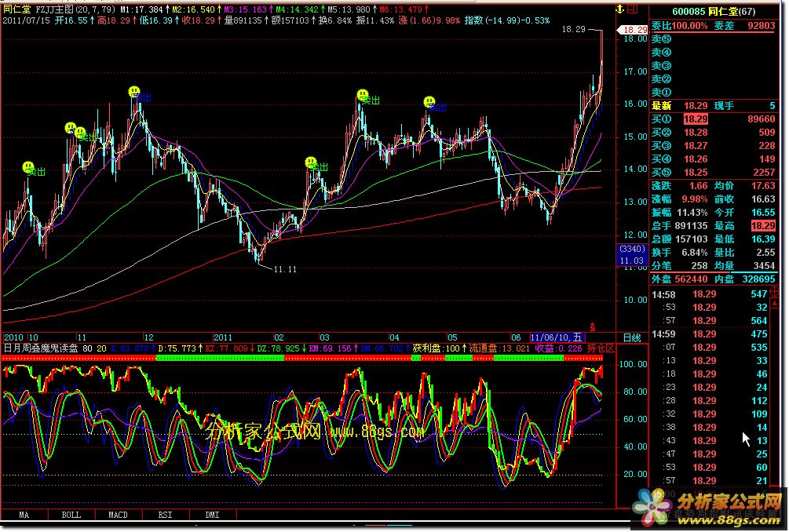Screen dimensions: 789x532
Task: Click the highlighted date 11/06/10 on the time axis
Action: [x=556, y=337]
